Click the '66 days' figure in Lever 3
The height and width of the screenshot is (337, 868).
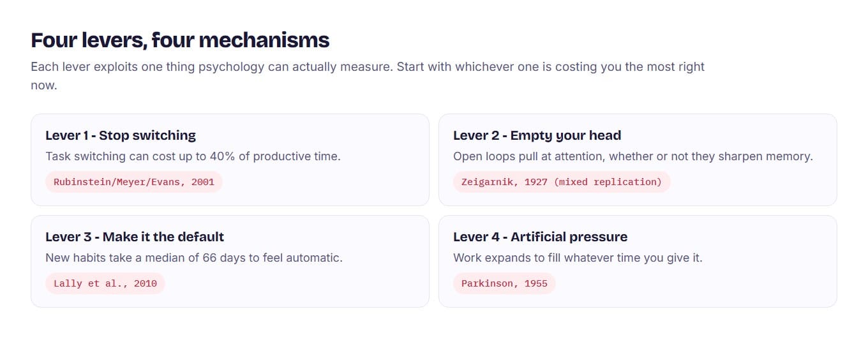[224, 258]
